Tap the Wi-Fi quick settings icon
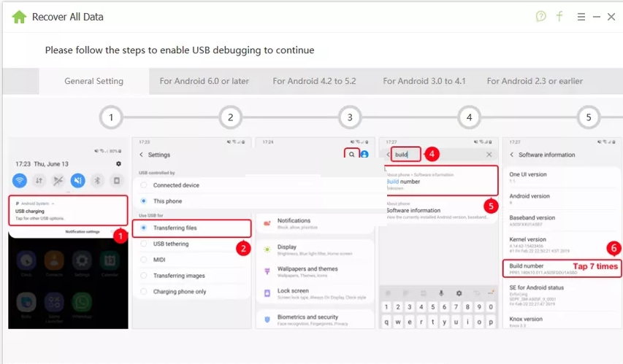The image size is (623, 364). click(x=20, y=180)
